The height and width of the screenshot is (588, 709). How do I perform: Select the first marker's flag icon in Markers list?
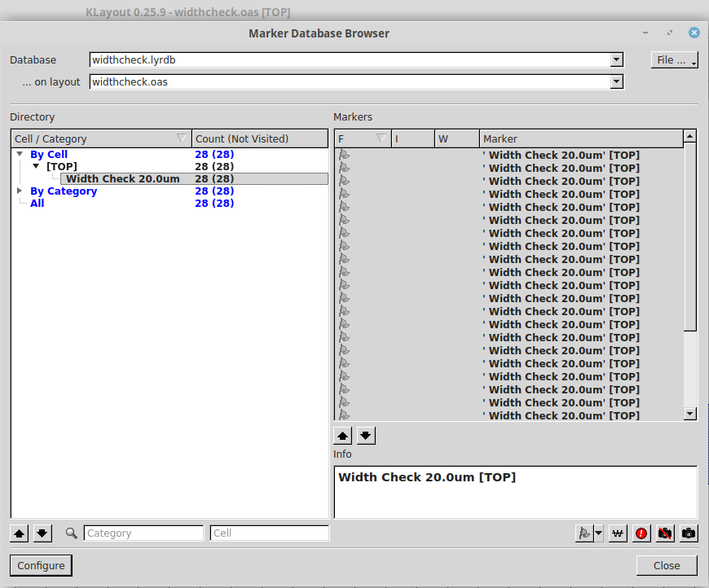pyautogui.click(x=343, y=155)
